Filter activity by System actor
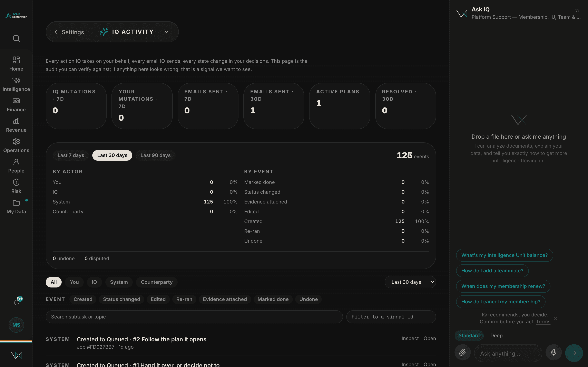588x367 pixels. coord(119,282)
